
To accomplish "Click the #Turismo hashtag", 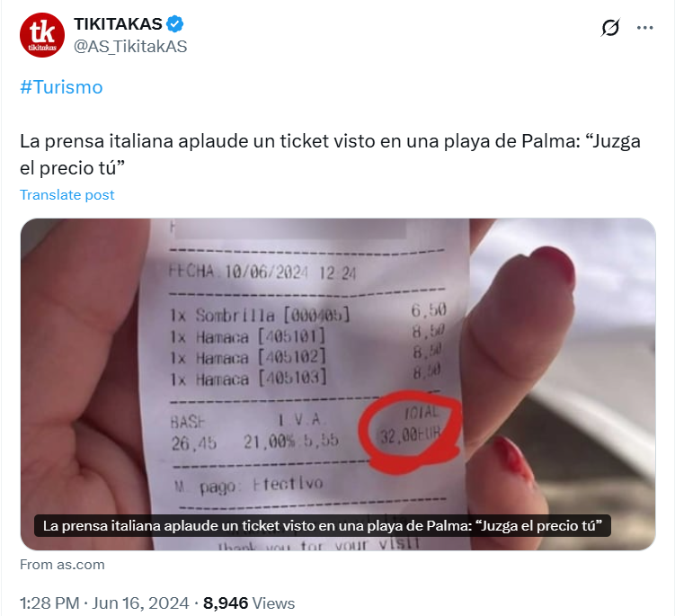I will click(x=61, y=87).
